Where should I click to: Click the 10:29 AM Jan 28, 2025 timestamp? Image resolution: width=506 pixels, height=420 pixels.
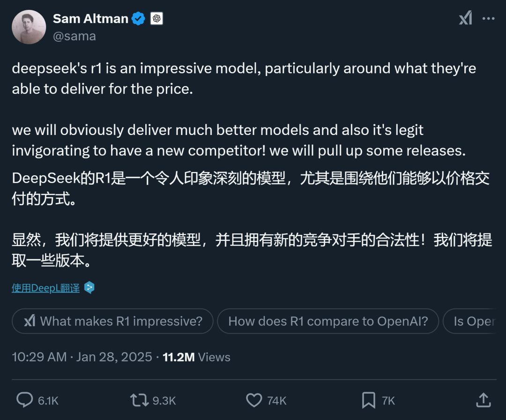pos(82,357)
